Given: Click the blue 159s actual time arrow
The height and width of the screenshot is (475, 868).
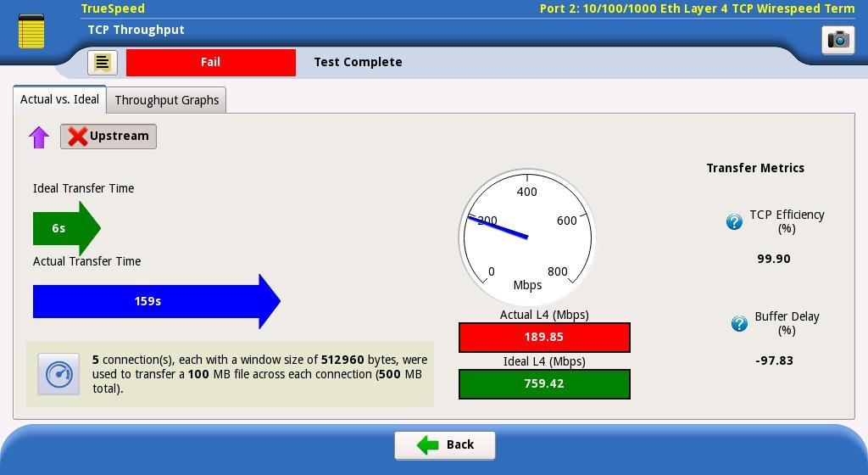Looking at the screenshot, I should tap(157, 301).
